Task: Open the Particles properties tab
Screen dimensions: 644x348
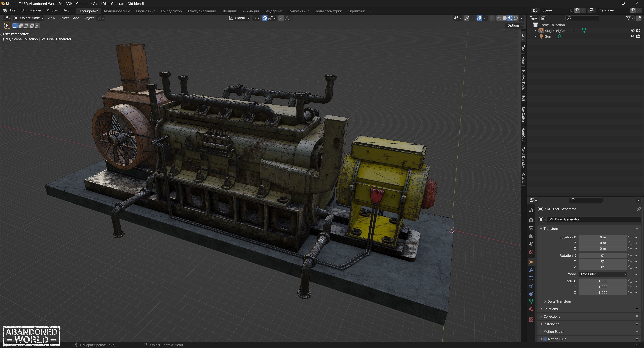Action: point(531,278)
